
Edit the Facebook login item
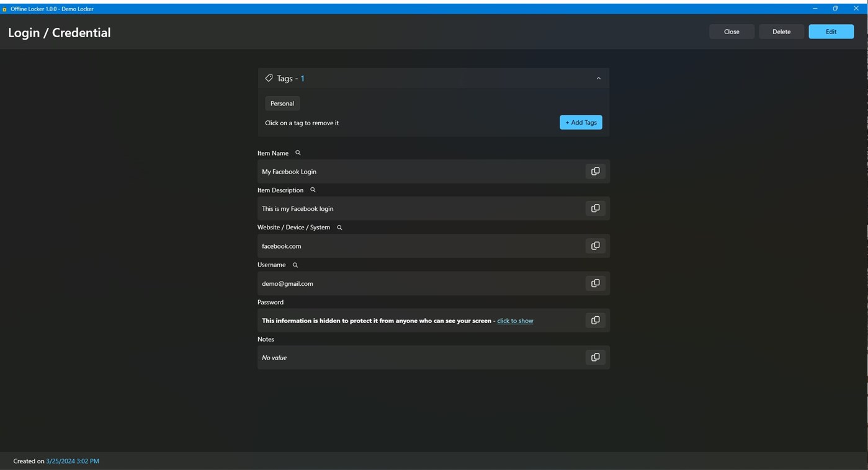831,32
